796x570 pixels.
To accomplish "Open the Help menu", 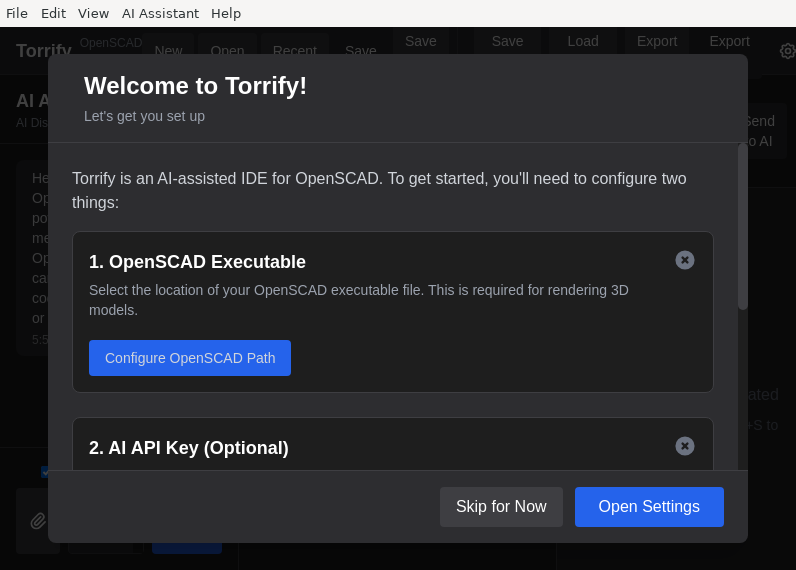I will [x=226, y=13].
